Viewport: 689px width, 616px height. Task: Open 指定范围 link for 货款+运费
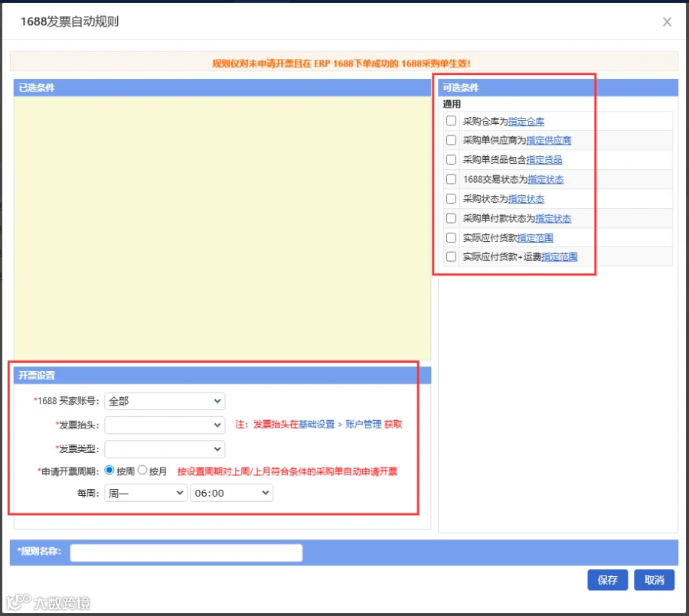559,256
